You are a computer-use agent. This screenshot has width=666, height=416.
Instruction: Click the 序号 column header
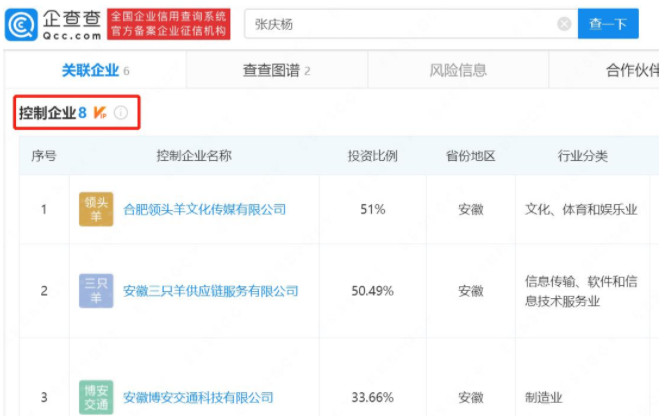pos(44,156)
